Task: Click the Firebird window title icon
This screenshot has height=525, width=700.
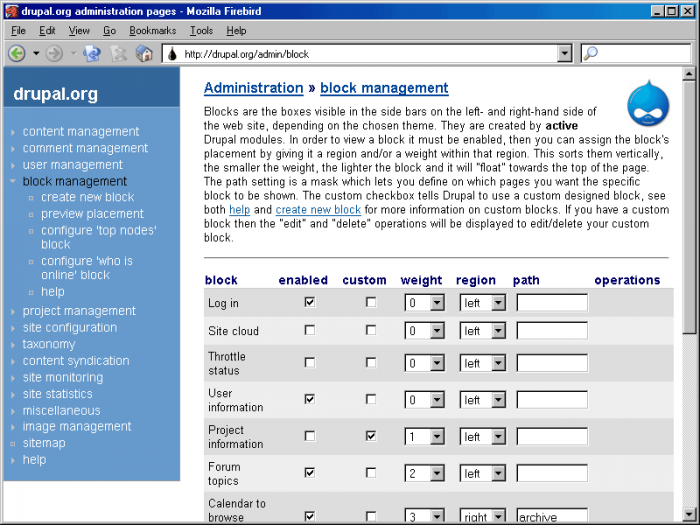Action: [x=11, y=11]
